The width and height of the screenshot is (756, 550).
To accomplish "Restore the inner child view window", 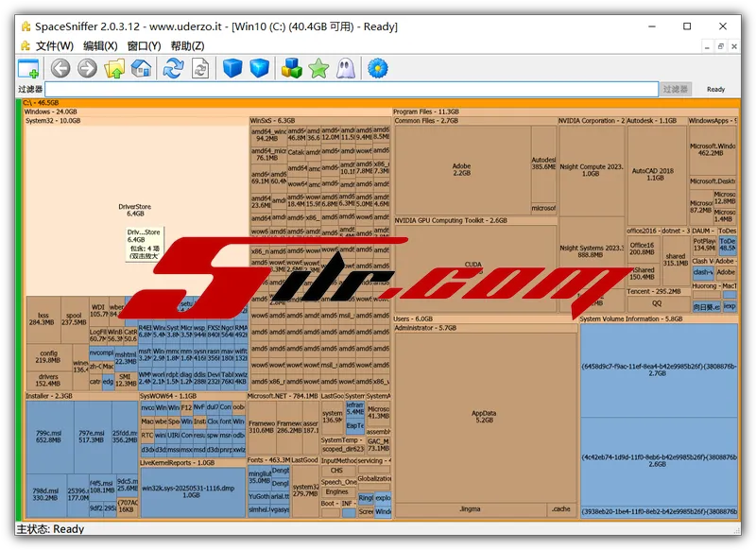I will 721,46.
